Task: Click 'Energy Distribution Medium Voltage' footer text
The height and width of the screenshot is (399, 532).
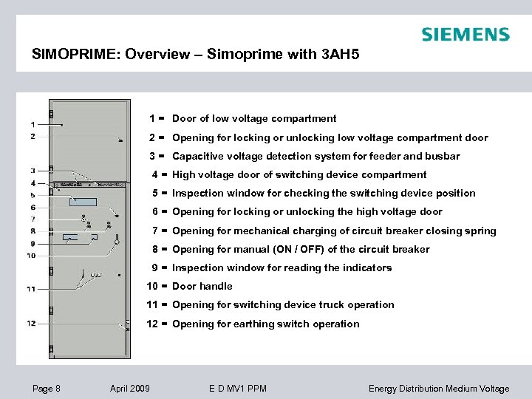Action: click(439, 389)
